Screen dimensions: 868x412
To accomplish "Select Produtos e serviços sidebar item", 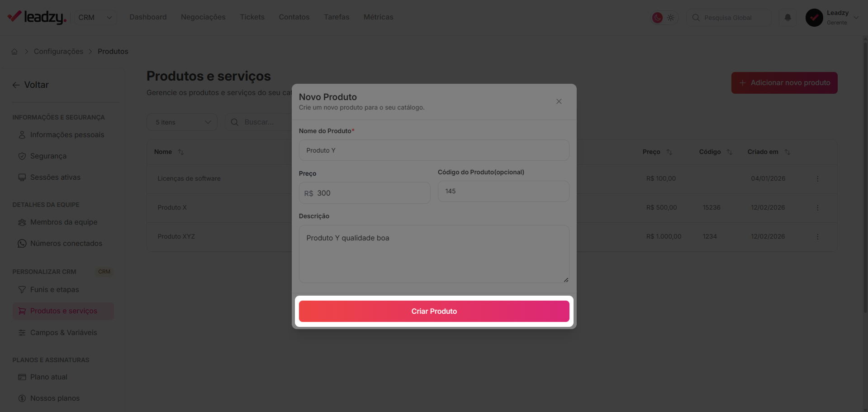I will [63, 311].
